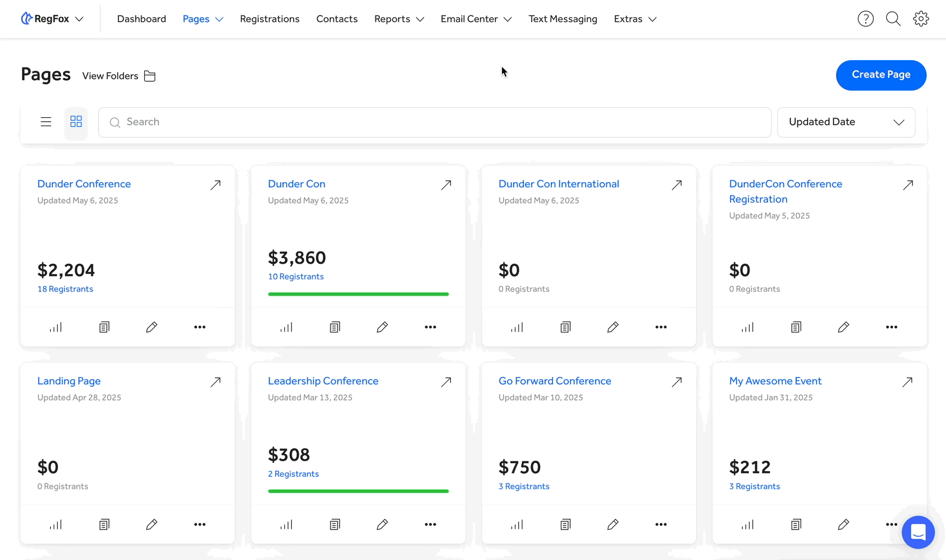Open My Awesome Event external arrow
This screenshot has width=946, height=560.
point(907,382)
